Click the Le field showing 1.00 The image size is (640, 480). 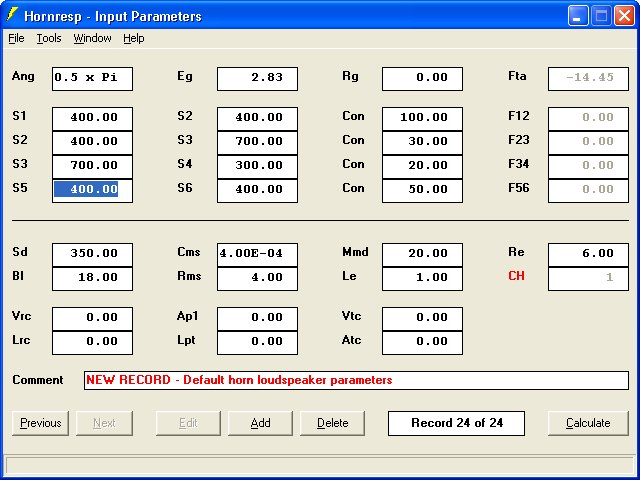422,279
